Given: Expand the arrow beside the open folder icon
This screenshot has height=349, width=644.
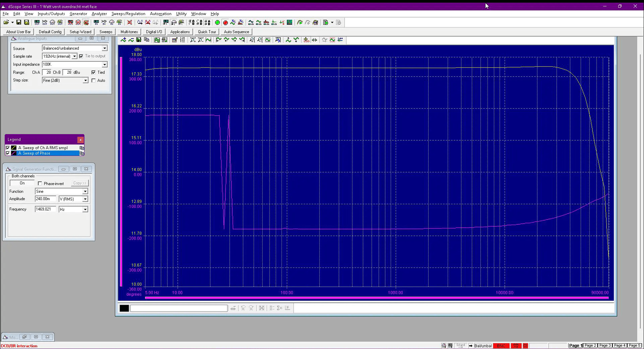Looking at the screenshot, I should (x=12, y=22).
